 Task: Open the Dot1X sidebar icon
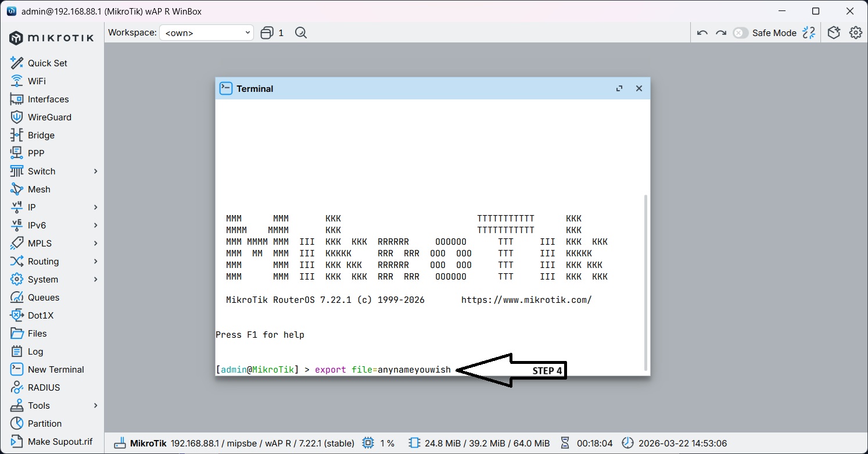coord(17,315)
